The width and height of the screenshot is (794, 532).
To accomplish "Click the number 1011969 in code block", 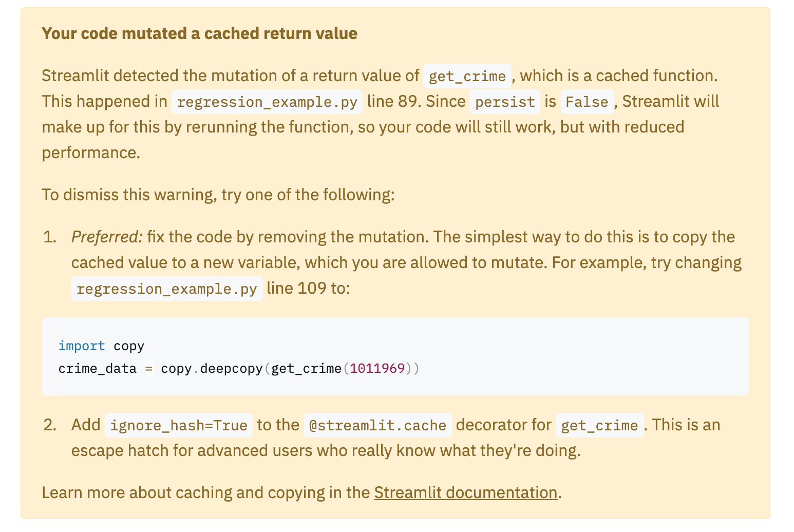I will point(377,369).
